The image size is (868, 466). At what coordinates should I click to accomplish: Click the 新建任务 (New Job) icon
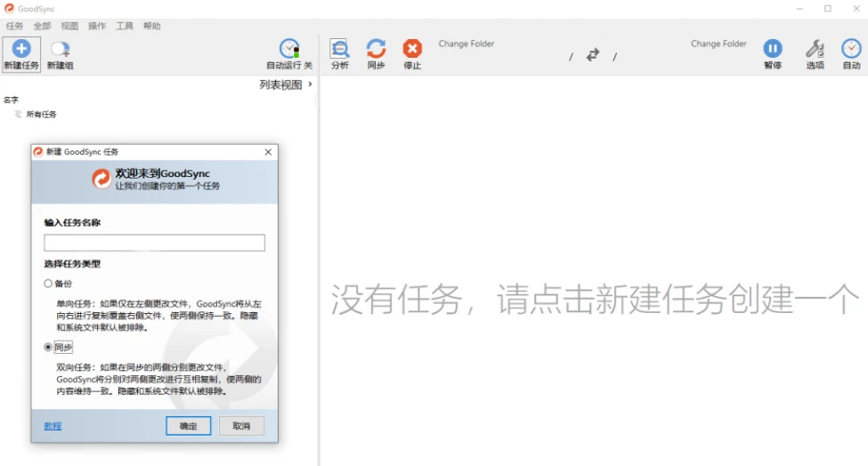tap(21, 50)
